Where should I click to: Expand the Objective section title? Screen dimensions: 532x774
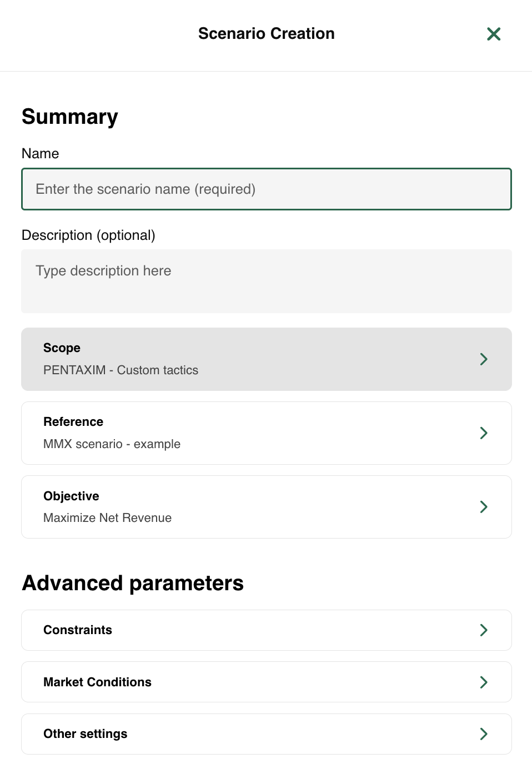71,496
